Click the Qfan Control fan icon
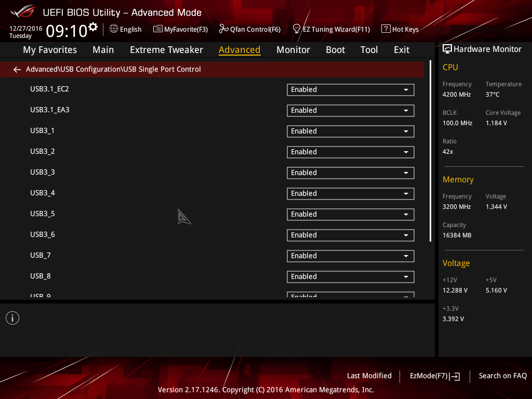 (223, 29)
